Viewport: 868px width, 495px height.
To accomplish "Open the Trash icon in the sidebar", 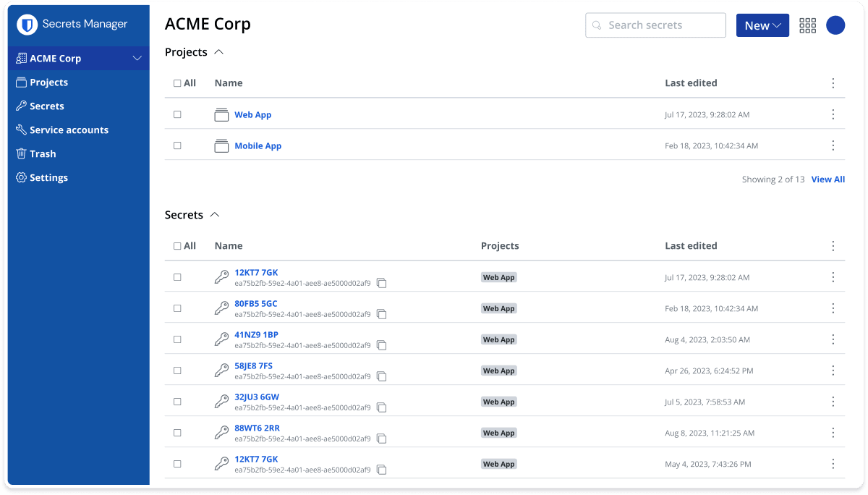I will click(x=22, y=153).
